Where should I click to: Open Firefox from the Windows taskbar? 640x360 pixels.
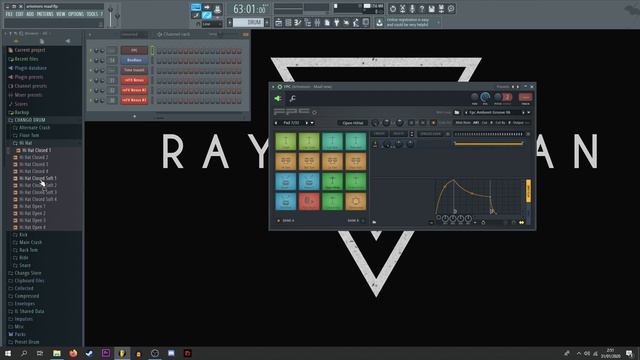(73, 353)
